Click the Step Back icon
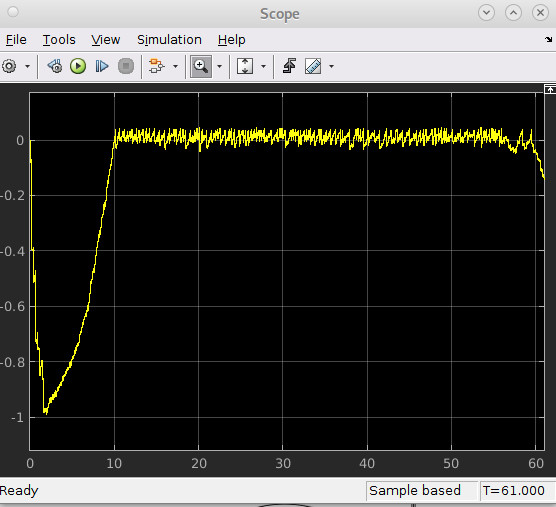556x507 pixels. pyautogui.click(x=55, y=66)
